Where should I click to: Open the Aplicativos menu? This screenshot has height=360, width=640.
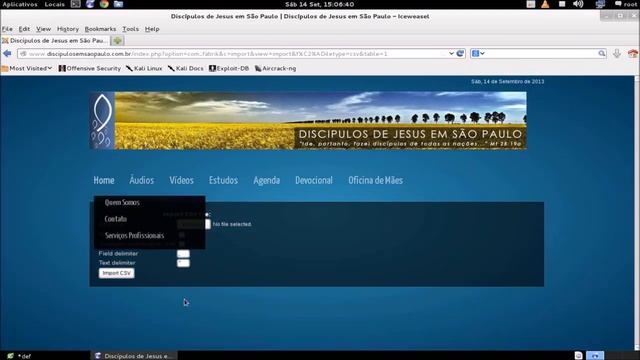coord(20,4)
